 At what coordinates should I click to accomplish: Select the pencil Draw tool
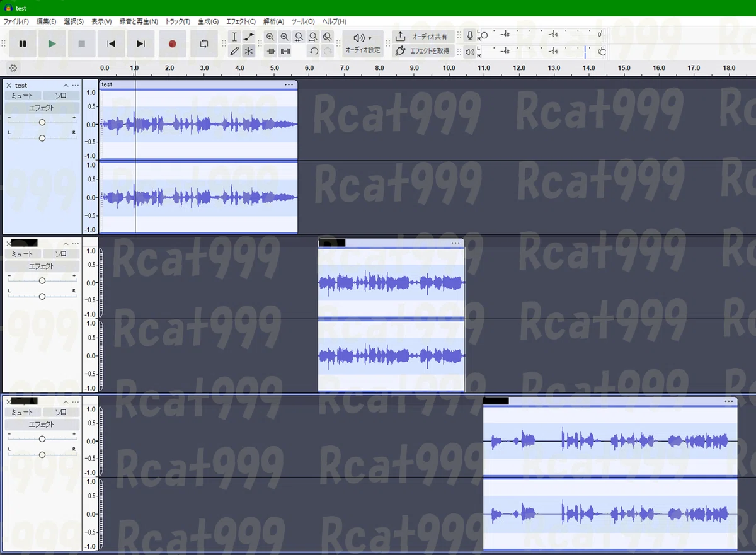[234, 51]
